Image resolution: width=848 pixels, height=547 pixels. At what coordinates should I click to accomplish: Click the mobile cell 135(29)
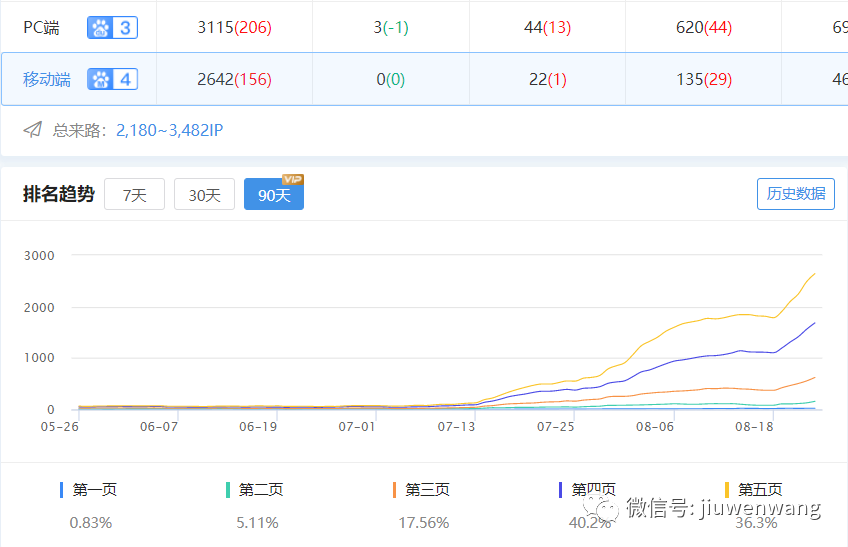point(704,80)
